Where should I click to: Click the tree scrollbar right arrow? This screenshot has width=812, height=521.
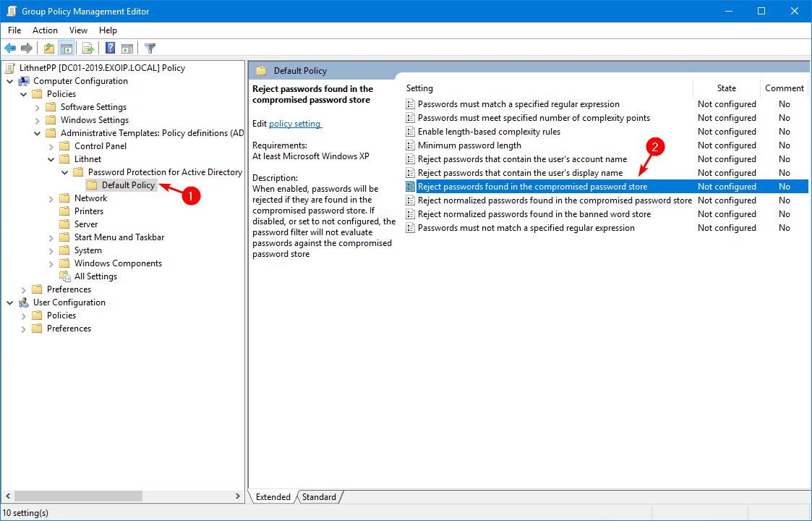(238, 496)
